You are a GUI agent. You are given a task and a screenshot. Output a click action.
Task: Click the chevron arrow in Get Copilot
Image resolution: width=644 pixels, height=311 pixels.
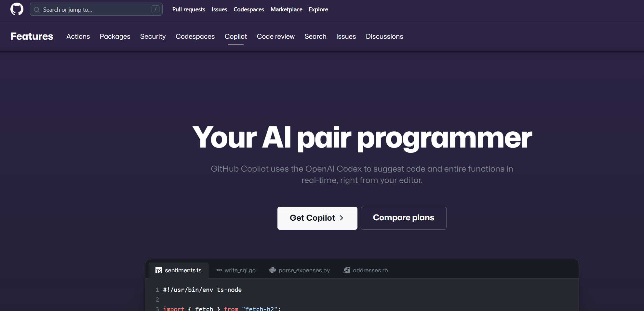pyautogui.click(x=342, y=218)
